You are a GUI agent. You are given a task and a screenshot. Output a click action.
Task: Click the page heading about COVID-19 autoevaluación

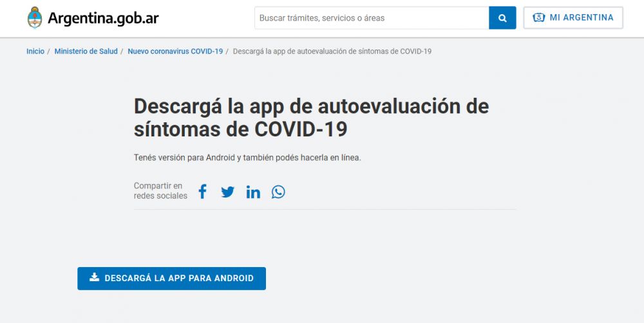point(311,117)
